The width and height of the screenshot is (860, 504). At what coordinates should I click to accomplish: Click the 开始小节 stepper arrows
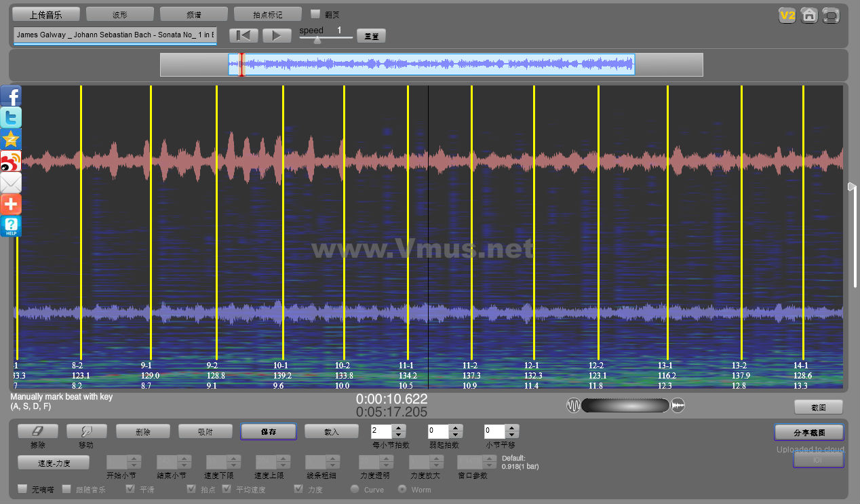134,462
